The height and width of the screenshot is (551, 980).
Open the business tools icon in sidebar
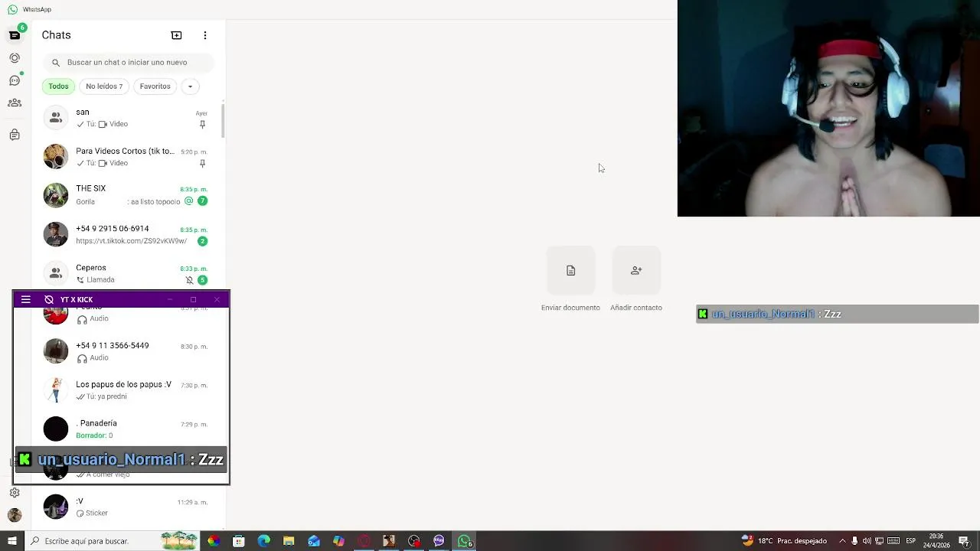pyautogui.click(x=15, y=135)
